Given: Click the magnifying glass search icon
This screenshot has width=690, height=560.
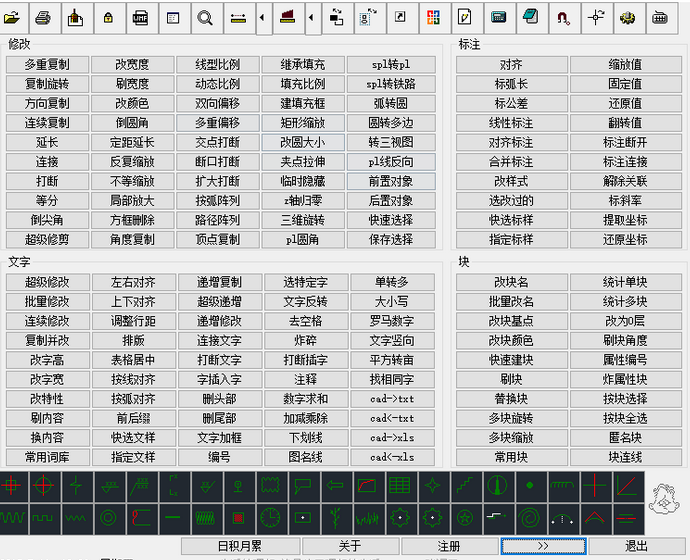Looking at the screenshot, I should click(205, 17).
